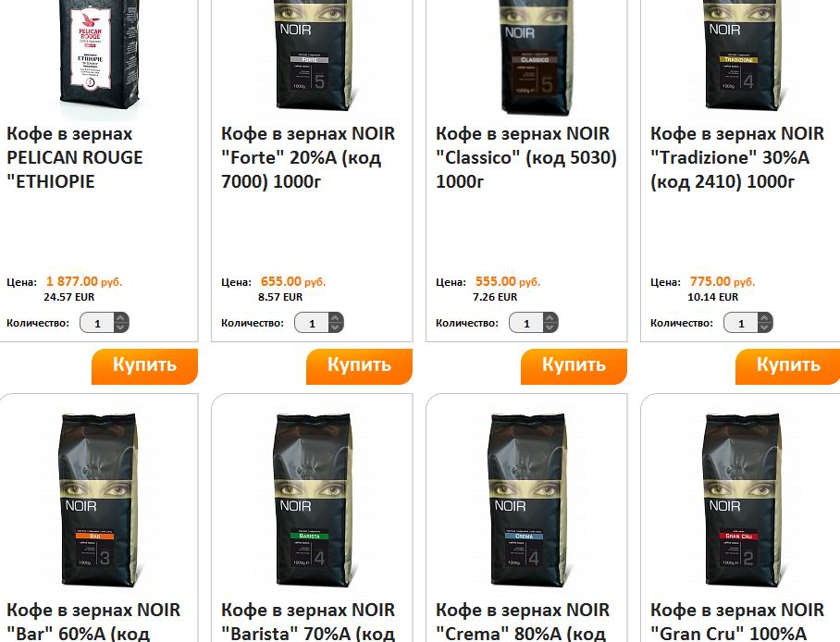Screen dimensions: 840x642
Task: Increase quantity for NOIR Classico coffee
Action: tap(550, 318)
